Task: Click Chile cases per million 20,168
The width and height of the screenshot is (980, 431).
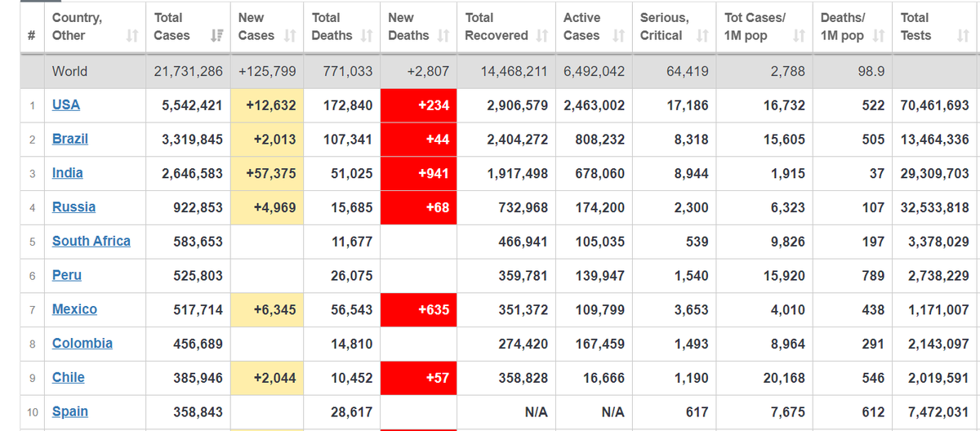Action: [x=783, y=379]
